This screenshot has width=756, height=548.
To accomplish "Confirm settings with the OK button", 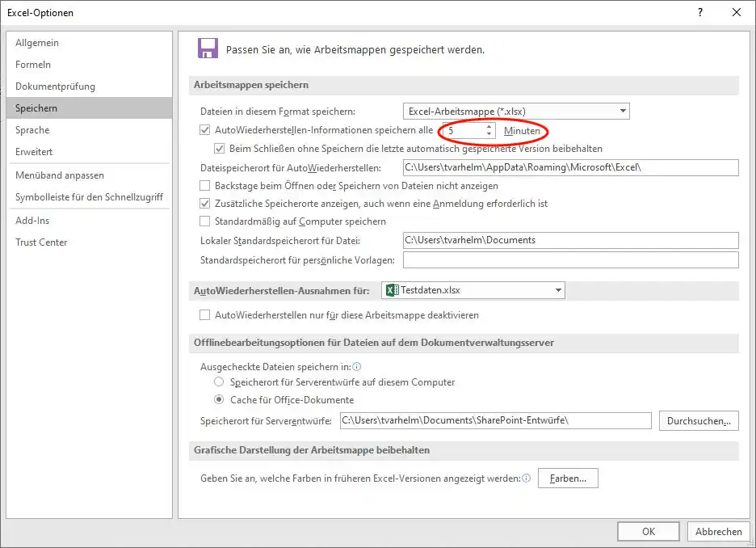I will [x=648, y=531].
